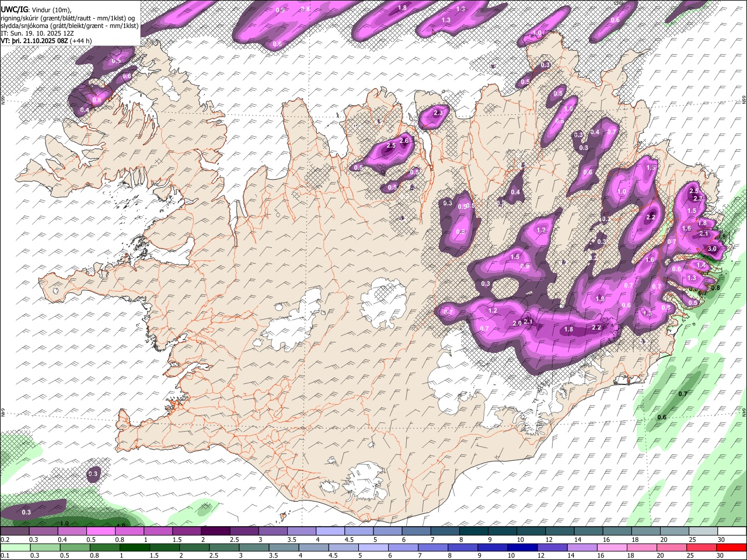
Task: Click the '(+44 h)' forecast offset text
Action: 81,41
